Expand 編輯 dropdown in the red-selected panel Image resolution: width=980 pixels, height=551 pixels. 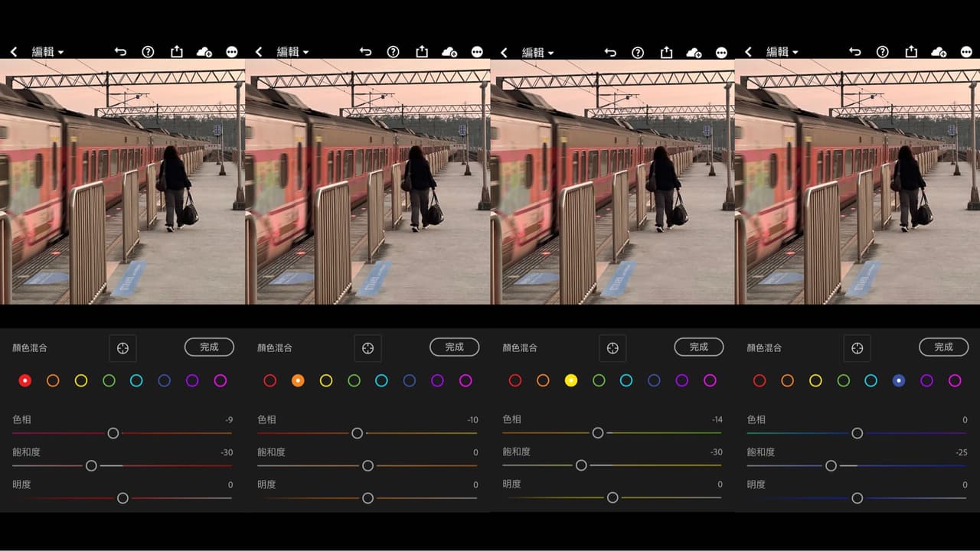tap(47, 52)
